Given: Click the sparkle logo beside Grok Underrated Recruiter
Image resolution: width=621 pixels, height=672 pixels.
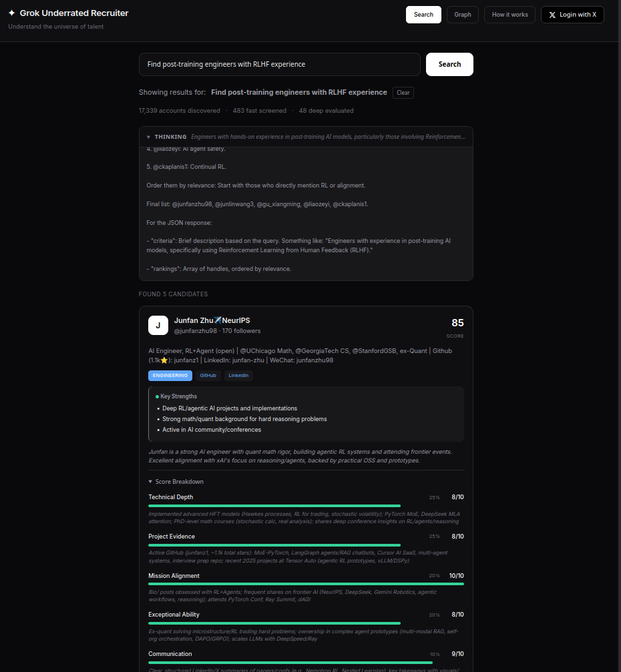Looking at the screenshot, I should tap(11, 13).
